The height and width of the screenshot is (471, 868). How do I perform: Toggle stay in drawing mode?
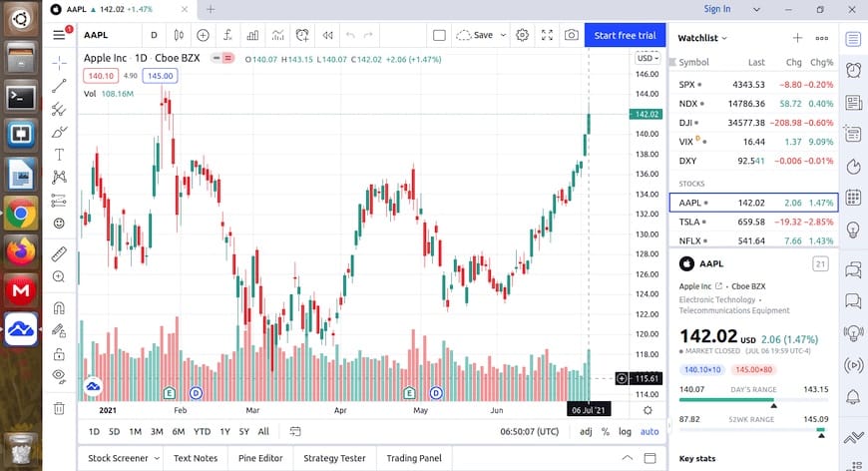click(x=59, y=331)
